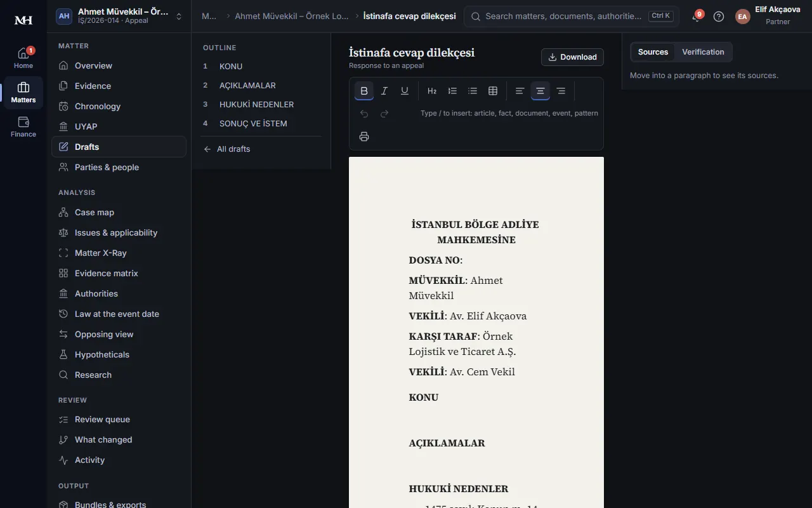This screenshot has height=508, width=812.
Task: Open Evidence matrix
Action: point(119,273)
